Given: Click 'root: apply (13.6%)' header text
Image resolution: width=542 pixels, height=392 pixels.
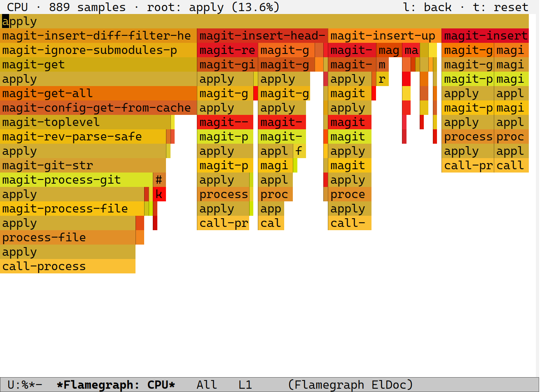Looking at the screenshot, I should coord(213,7).
